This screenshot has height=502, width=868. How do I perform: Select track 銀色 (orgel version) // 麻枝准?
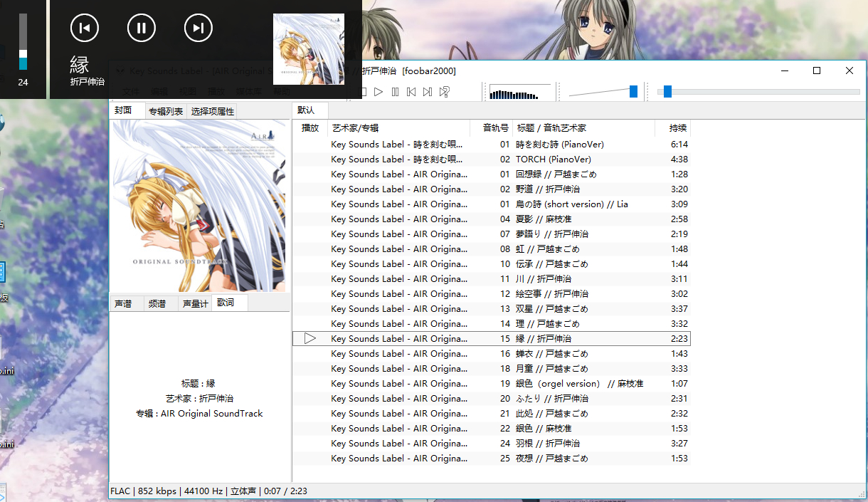pos(492,384)
